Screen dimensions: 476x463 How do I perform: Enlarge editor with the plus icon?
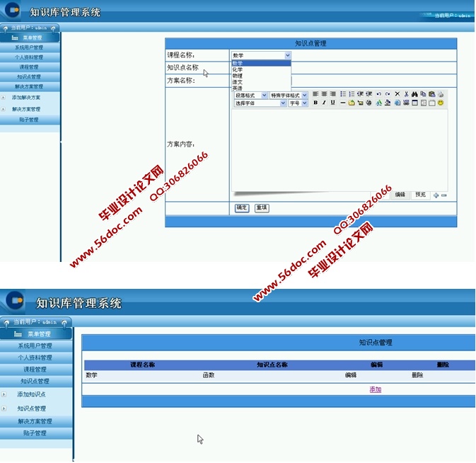pos(436,195)
